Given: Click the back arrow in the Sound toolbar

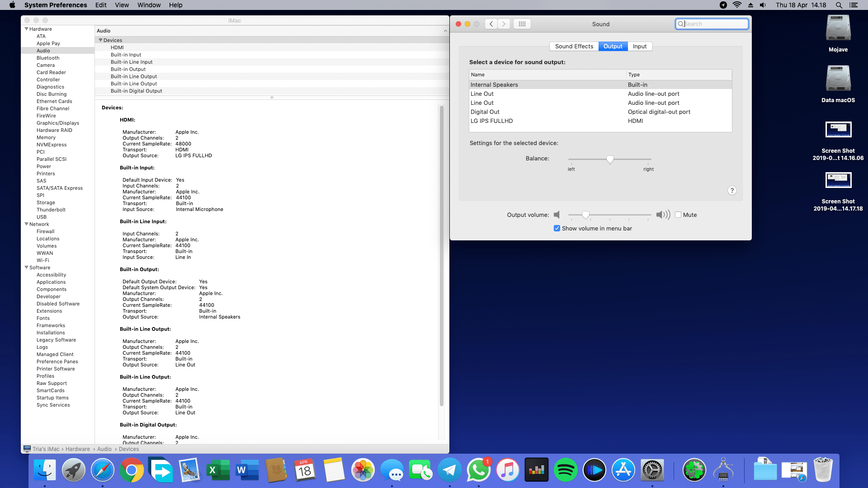Looking at the screenshot, I should coord(491,23).
